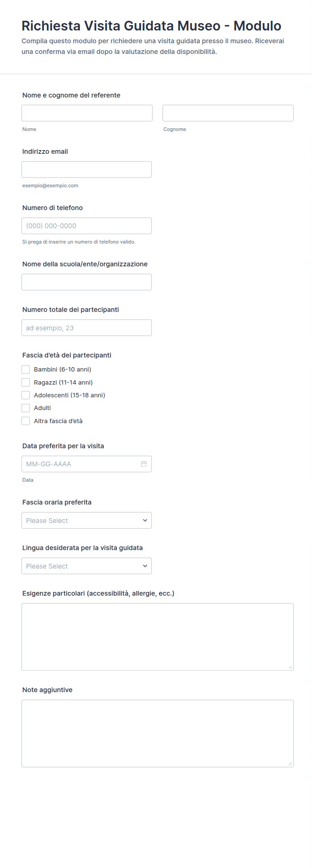312x868 pixels.
Task: Click the chevron arrow of Lingua dropdown
Action: pyautogui.click(x=145, y=566)
